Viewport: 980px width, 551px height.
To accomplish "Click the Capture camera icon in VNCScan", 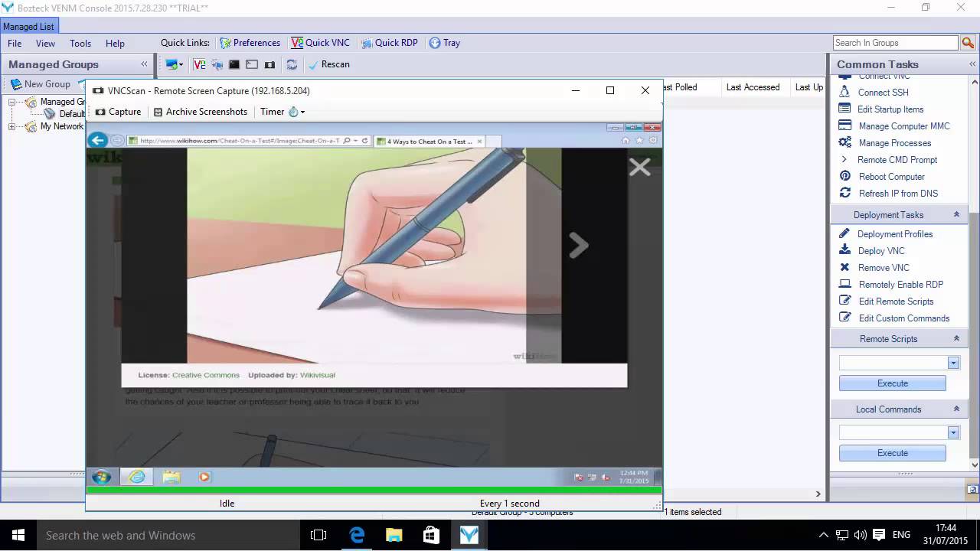I will click(100, 112).
